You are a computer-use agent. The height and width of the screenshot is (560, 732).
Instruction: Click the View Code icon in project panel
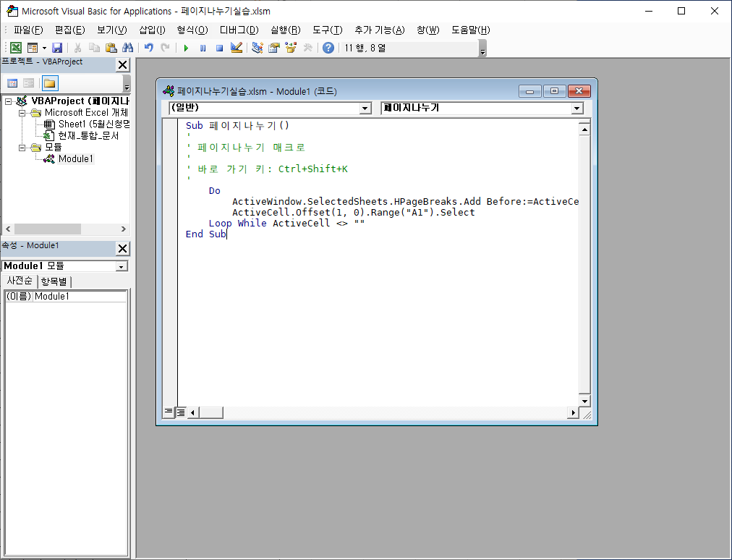(x=12, y=83)
